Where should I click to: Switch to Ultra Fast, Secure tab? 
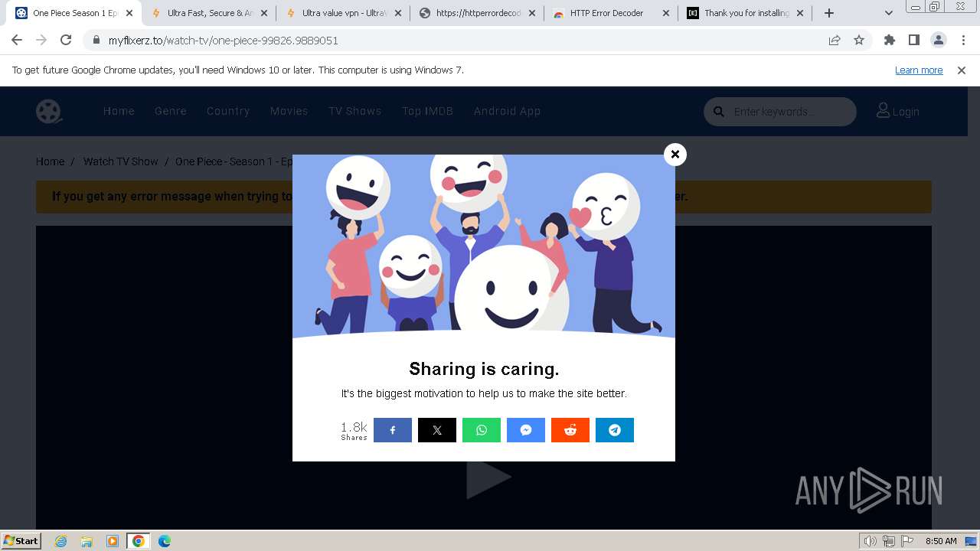pos(202,13)
